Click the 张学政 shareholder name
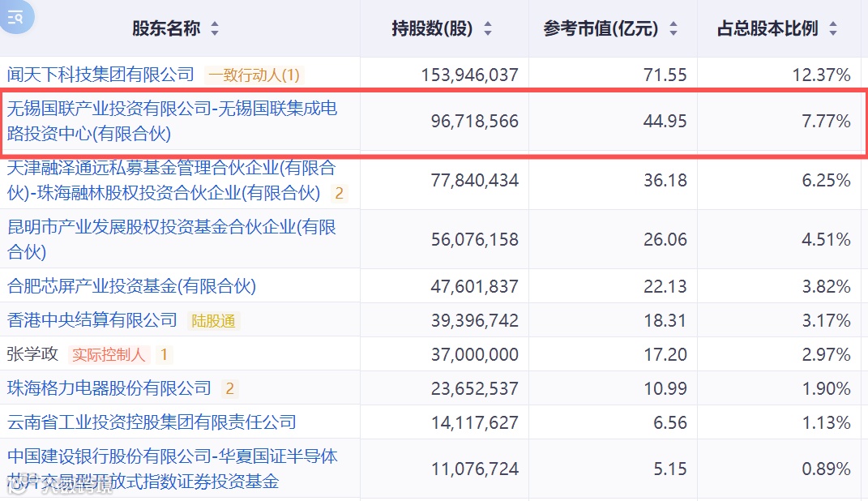 pos(32,353)
